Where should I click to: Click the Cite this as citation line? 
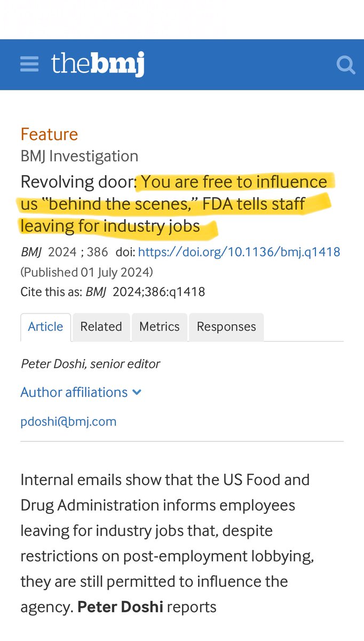pyautogui.click(x=113, y=292)
